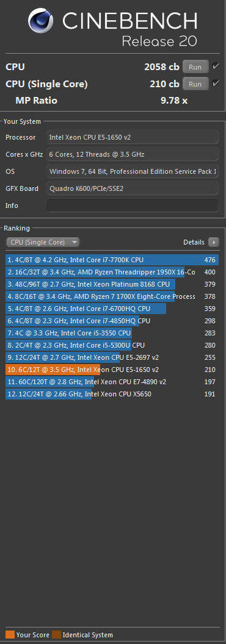This screenshot has height=644, width=226.
Task: Select ranking row Core i5-3550
Action: pos(112,333)
